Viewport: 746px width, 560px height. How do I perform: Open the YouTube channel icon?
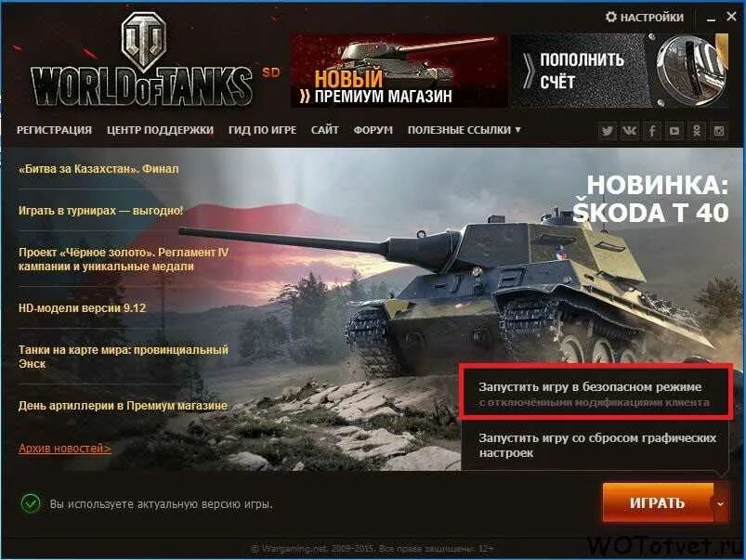pos(674,130)
